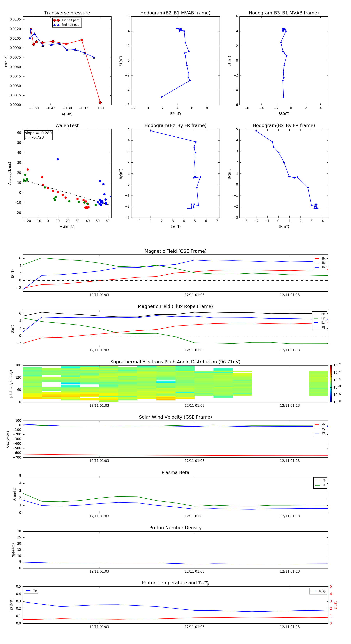This screenshot has height=644, width=351.
Task: Click the 'pitch angle (deg)' axis label
Action: coord(11,384)
